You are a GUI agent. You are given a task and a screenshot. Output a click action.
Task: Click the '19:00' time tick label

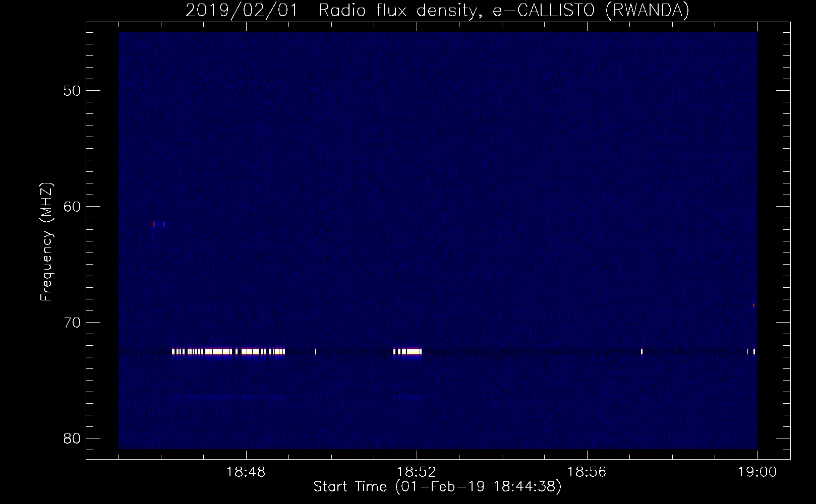(x=757, y=472)
